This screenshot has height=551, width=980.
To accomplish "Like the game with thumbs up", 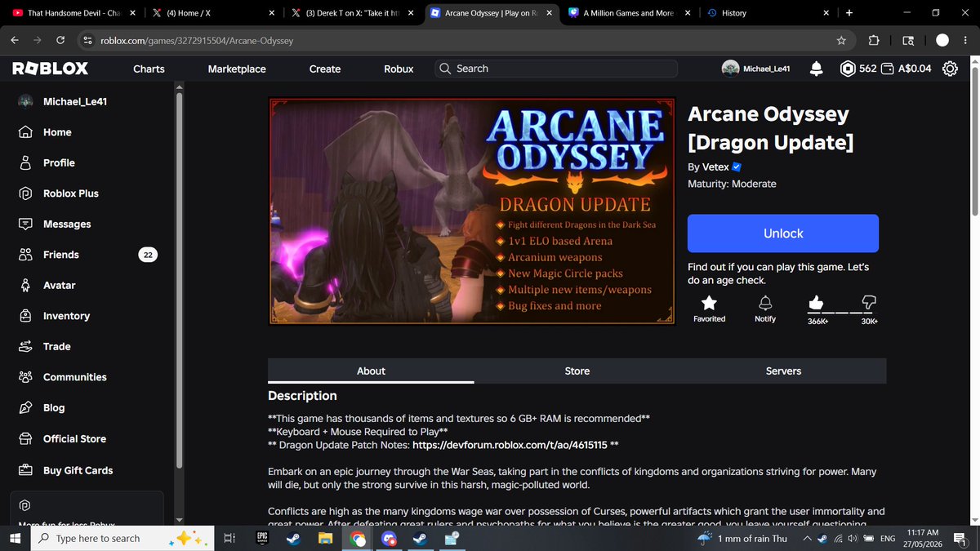I will (x=816, y=302).
